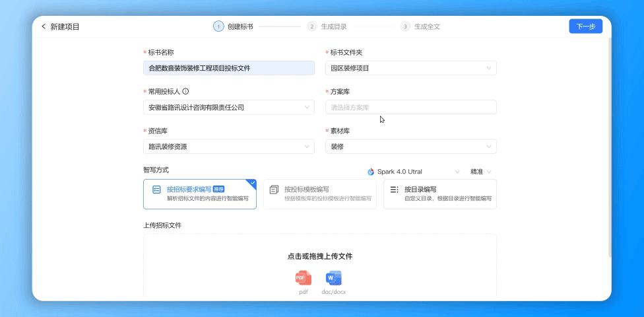Viewport: 644px width, 317px height.
Task: Click the 下一步 button
Action: click(x=585, y=26)
